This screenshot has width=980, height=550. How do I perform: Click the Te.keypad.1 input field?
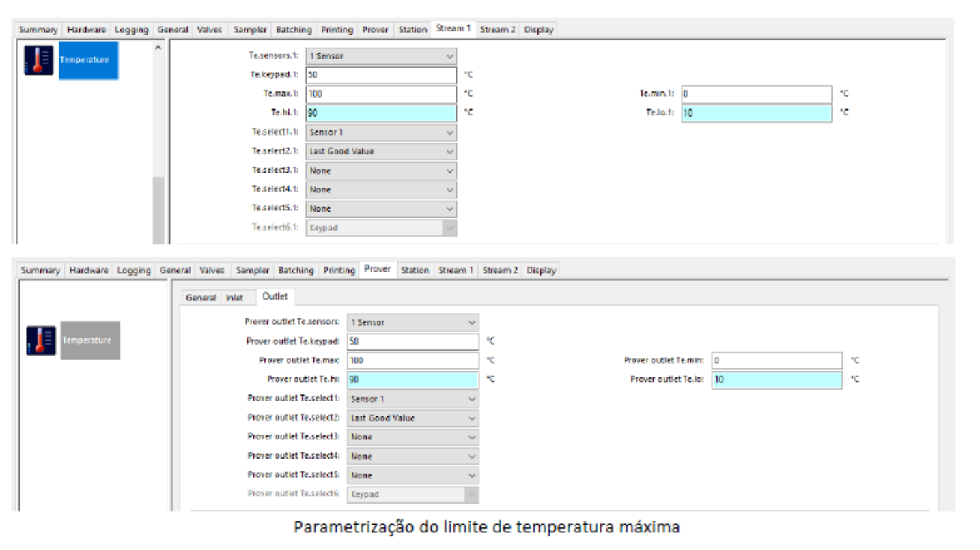pyautogui.click(x=381, y=75)
